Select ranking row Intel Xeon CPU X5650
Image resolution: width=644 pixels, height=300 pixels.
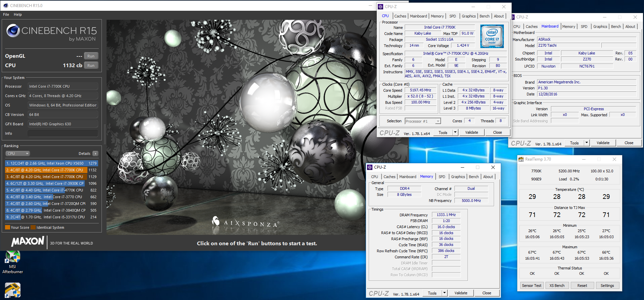click(x=51, y=163)
